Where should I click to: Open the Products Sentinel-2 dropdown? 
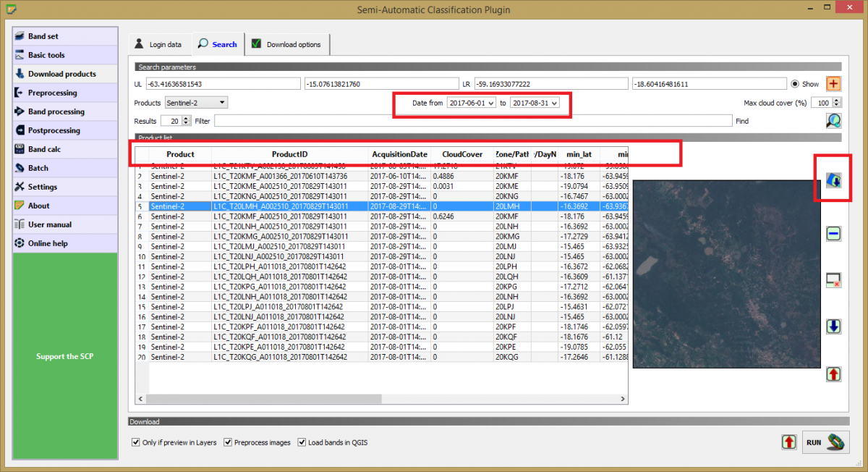[196, 103]
